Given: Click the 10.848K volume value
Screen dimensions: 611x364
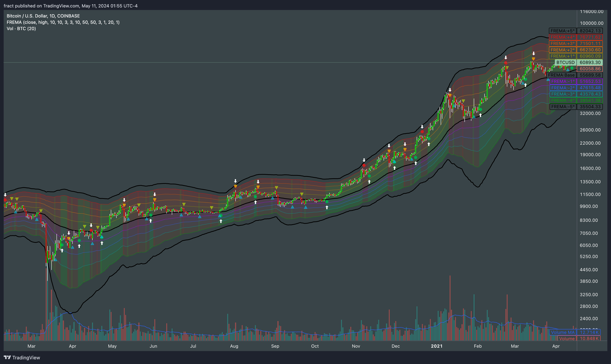Looking at the screenshot, I should pos(589,339).
